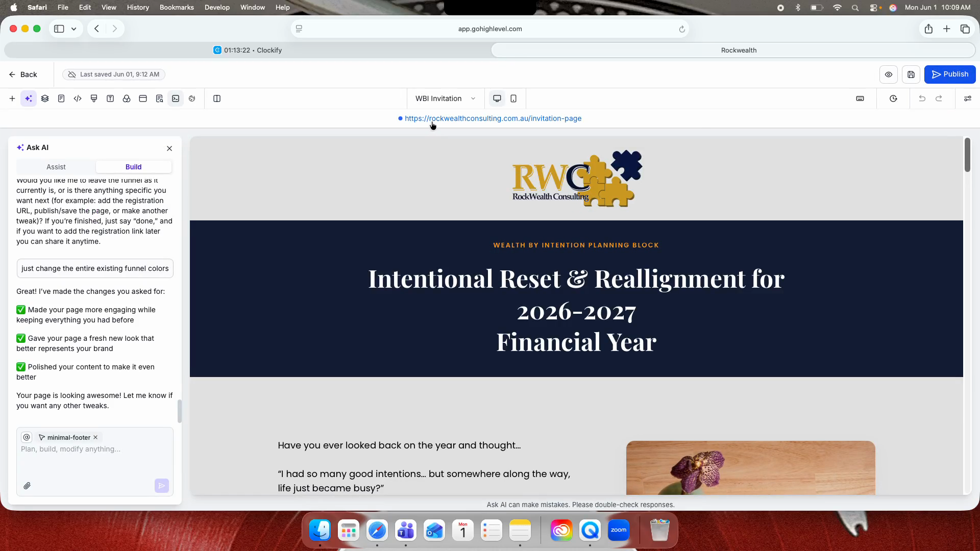Toggle the Ask AI sparkle tool
This screenshot has width=980, height=551.
point(29,98)
